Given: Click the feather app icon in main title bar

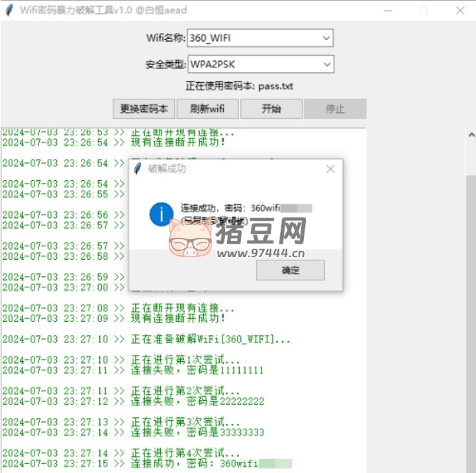Looking at the screenshot, I should tap(9, 10).
